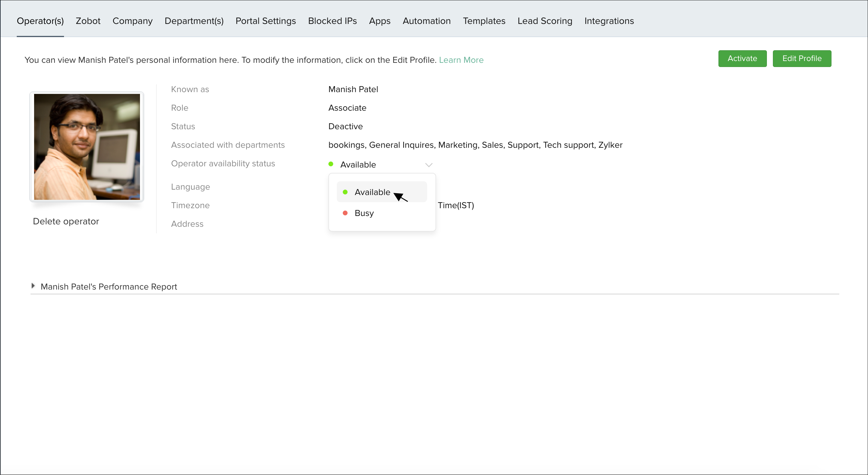
Task: Click Manish Patel's profile photo
Action: click(87, 147)
